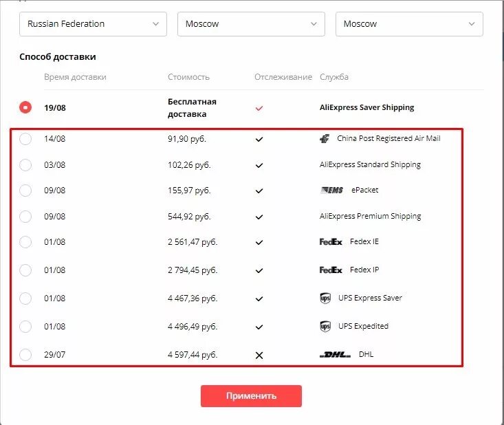Click tracking checkmark in Fedex IP row
Screen dimensions: 504x425
click(259, 271)
